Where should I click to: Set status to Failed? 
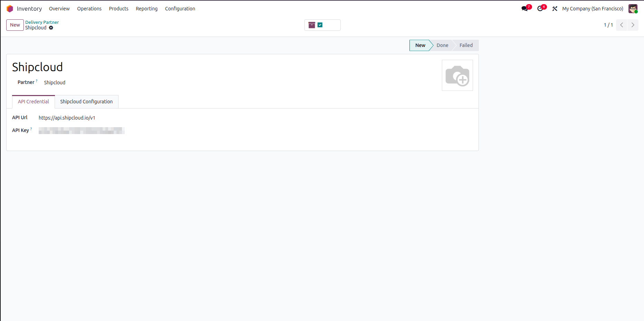click(466, 45)
